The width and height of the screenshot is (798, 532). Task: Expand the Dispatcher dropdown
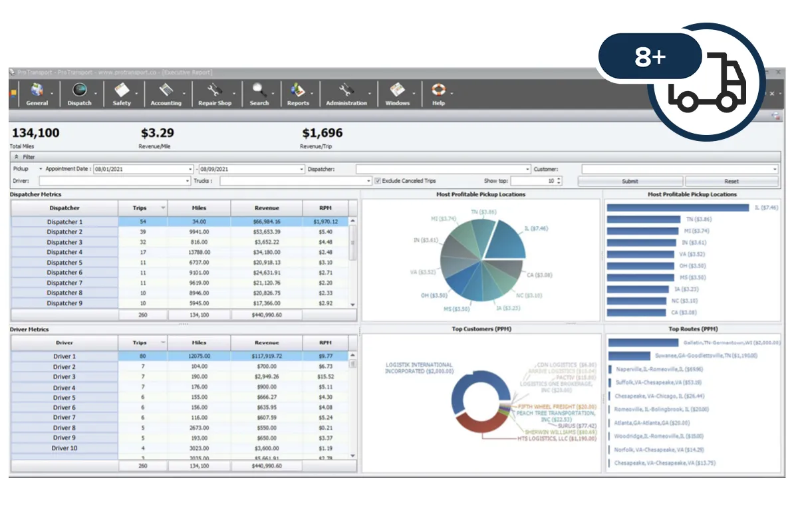coord(528,170)
